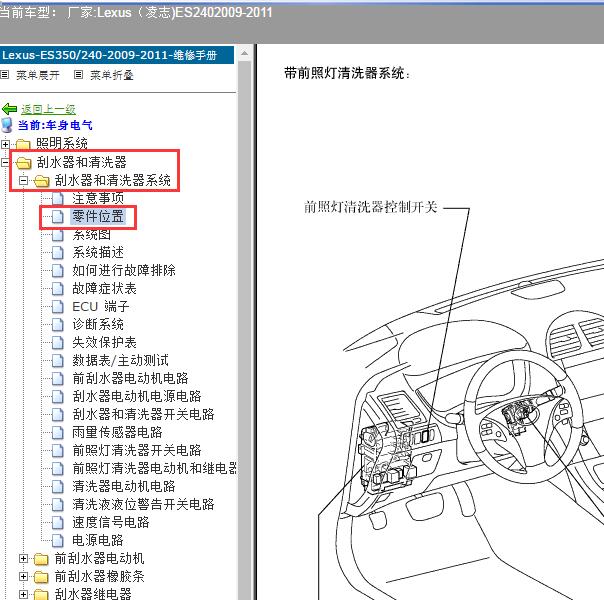Open the 诊断系统 page
604x600 pixels.
(x=98, y=324)
